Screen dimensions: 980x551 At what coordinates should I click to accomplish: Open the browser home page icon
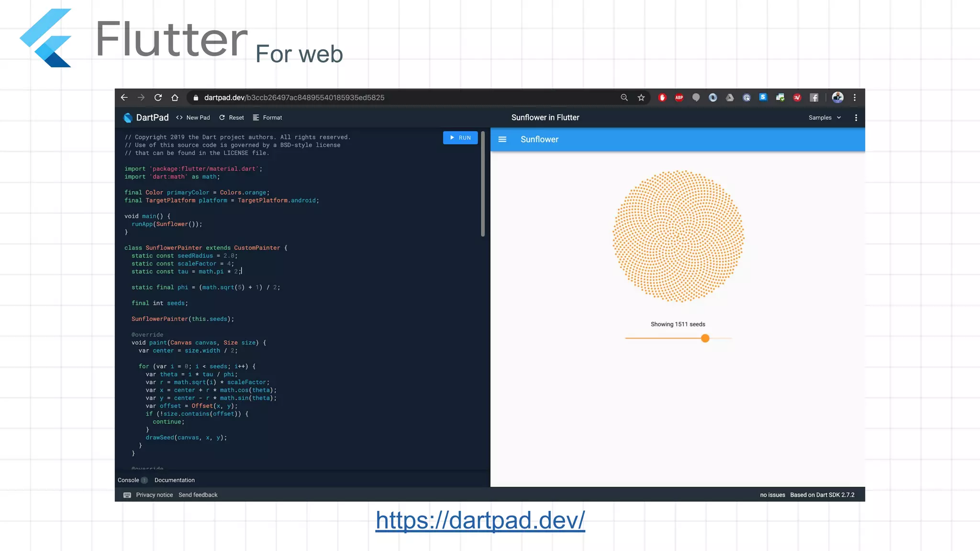click(x=175, y=98)
